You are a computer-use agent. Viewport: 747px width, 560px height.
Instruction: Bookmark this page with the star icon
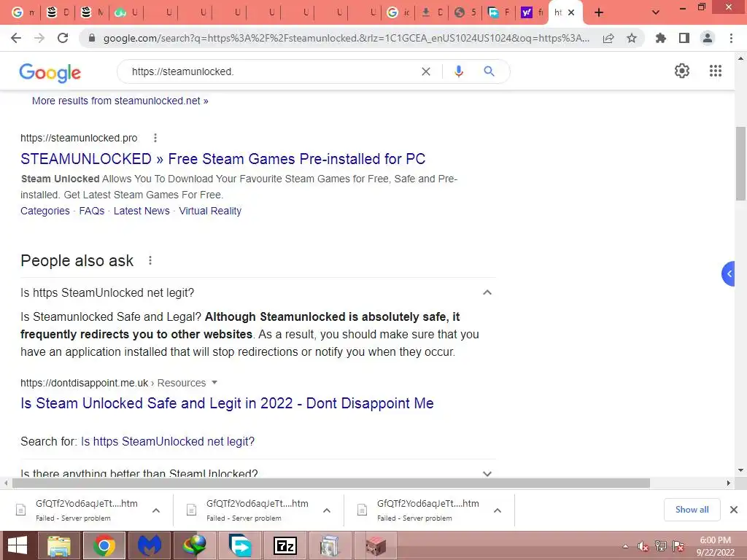click(x=632, y=38)
